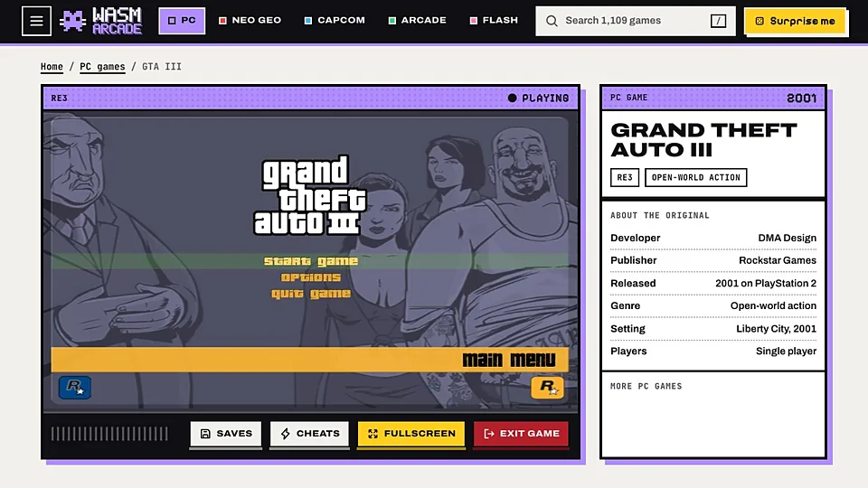
Task: Open the Arcade category
Action: pyautogui.click(x=418, y=21)
